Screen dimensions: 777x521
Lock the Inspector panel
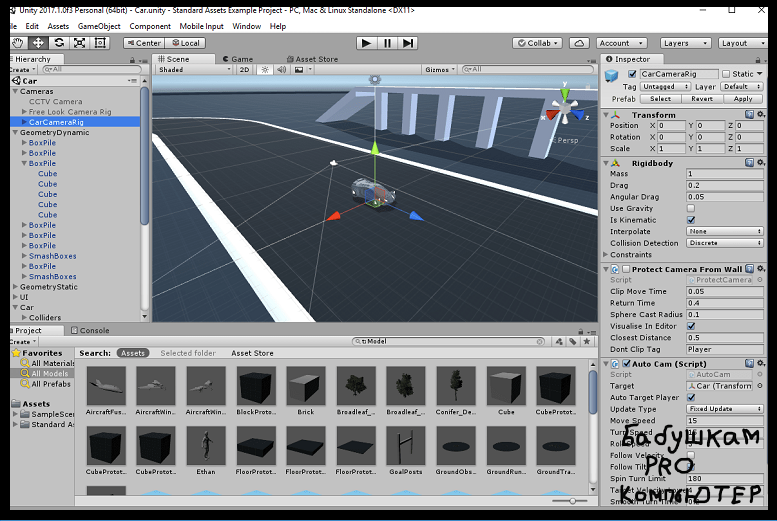pos(758,59)
